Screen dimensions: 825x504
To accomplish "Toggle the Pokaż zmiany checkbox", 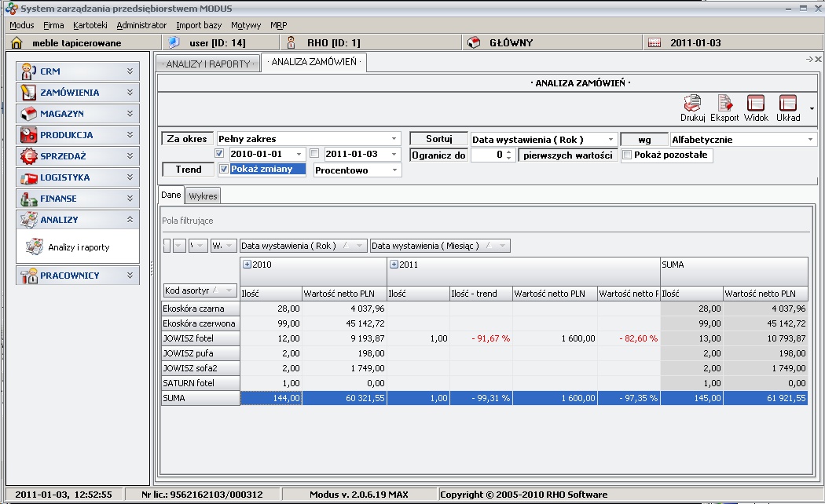I will tap(224, 169).
